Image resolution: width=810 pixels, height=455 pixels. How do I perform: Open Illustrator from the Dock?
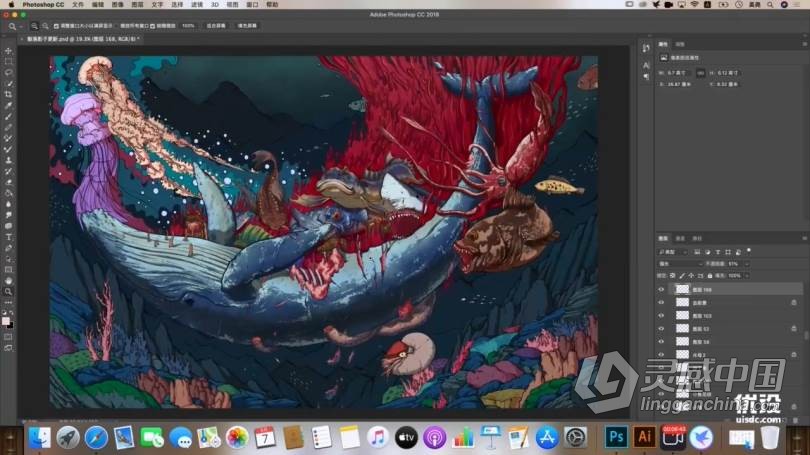(x=645, y=437)
